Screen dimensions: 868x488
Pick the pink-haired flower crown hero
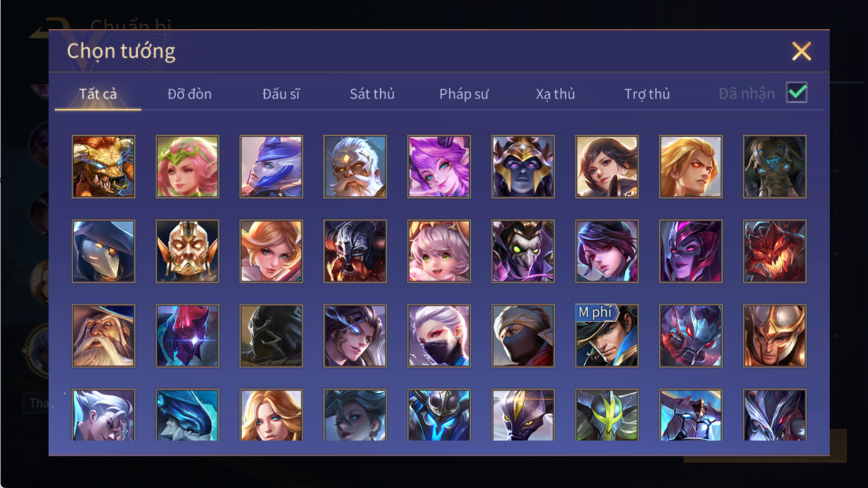pyautogui.click(x=187, y=167)
